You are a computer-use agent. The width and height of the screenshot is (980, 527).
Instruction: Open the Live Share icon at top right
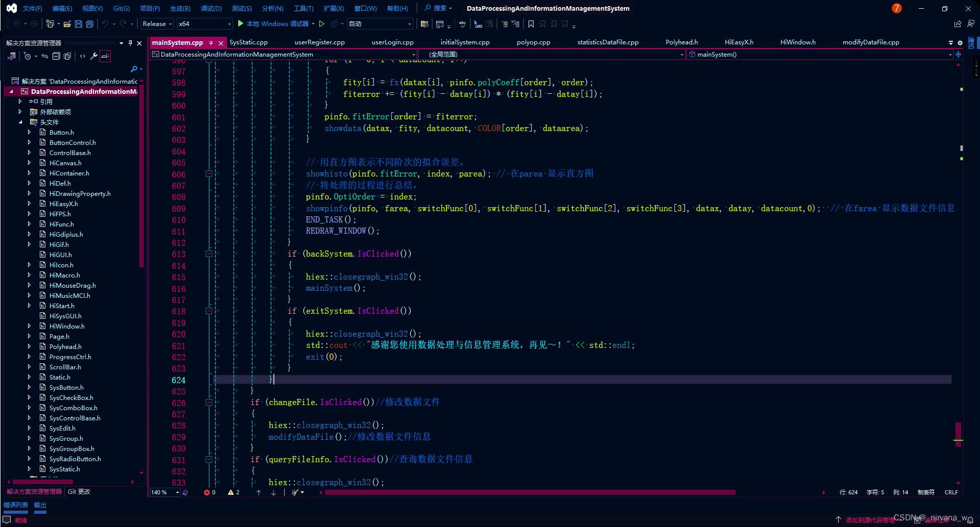[958, 24]
